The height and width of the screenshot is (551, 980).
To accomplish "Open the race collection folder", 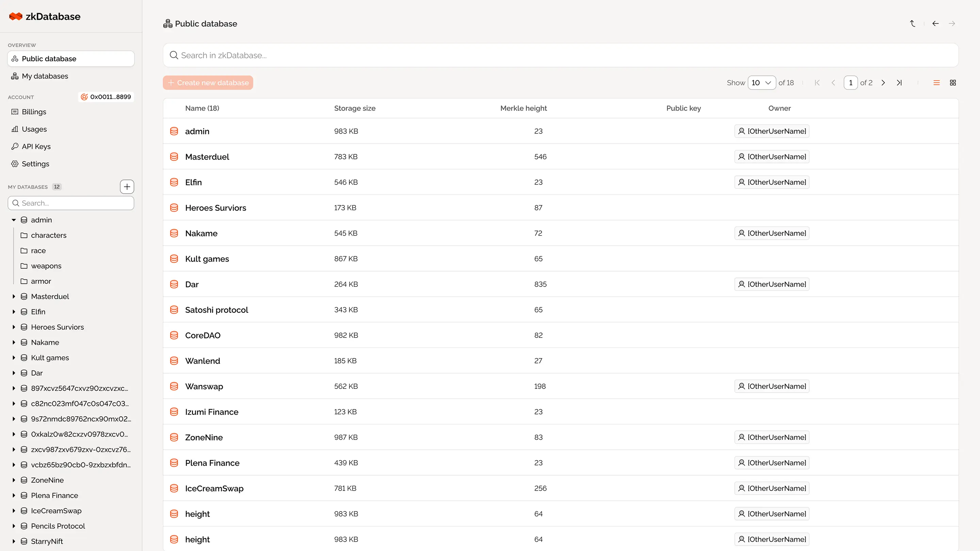I will pos(33,251).
